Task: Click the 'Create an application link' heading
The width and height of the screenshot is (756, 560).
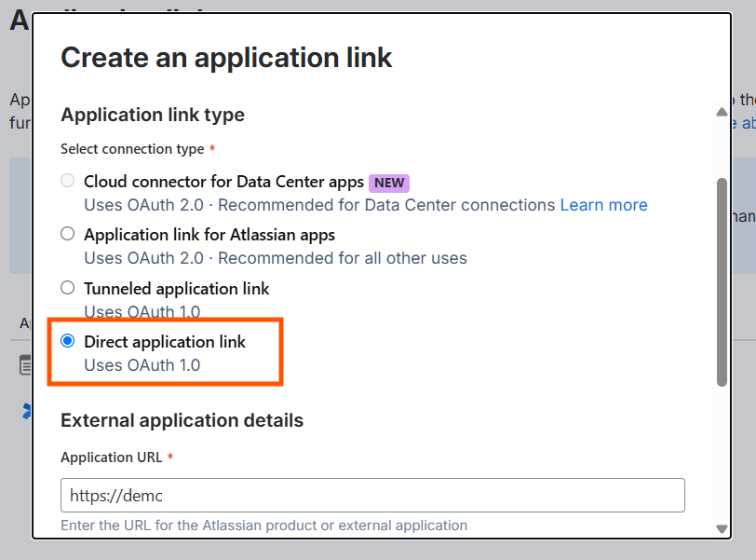Action: (x=226, y=58)
